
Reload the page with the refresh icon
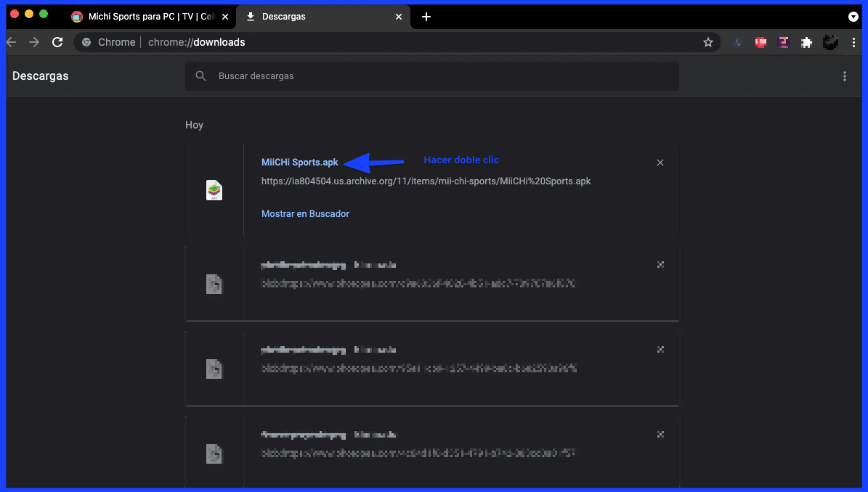pos(57,42)
